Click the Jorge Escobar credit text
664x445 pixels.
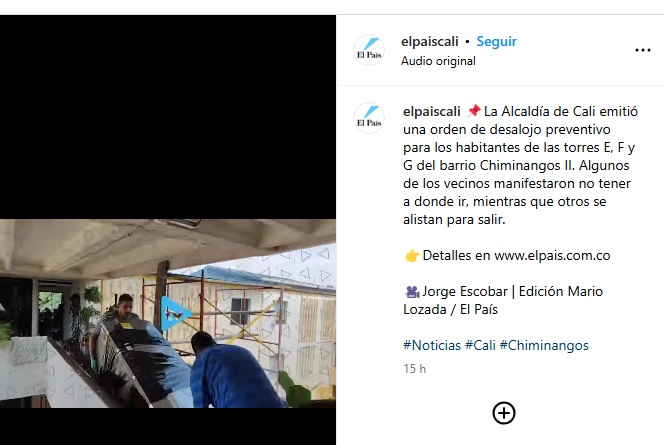(x=465, y=291)
